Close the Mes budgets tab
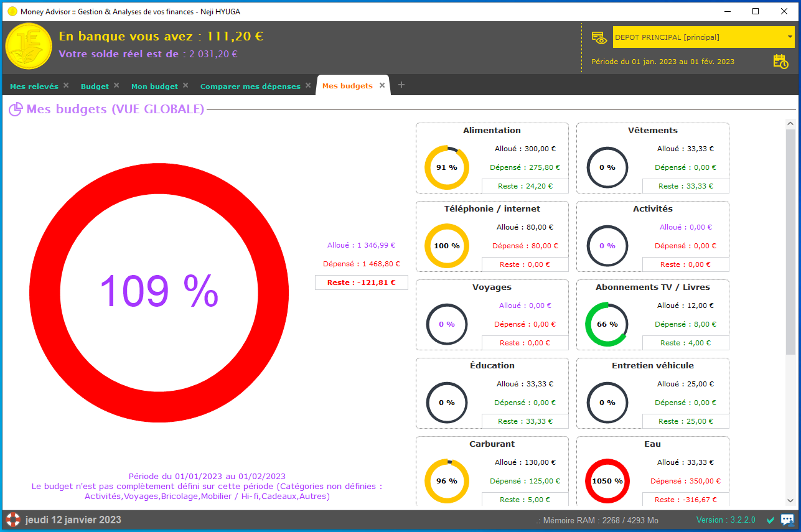This screenshot has height=532, width=801. 382,85
